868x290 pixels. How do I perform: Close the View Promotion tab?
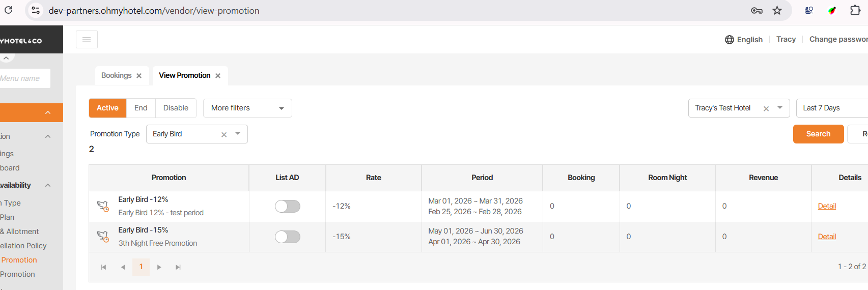pyautogui.click(x=218, y=76)
